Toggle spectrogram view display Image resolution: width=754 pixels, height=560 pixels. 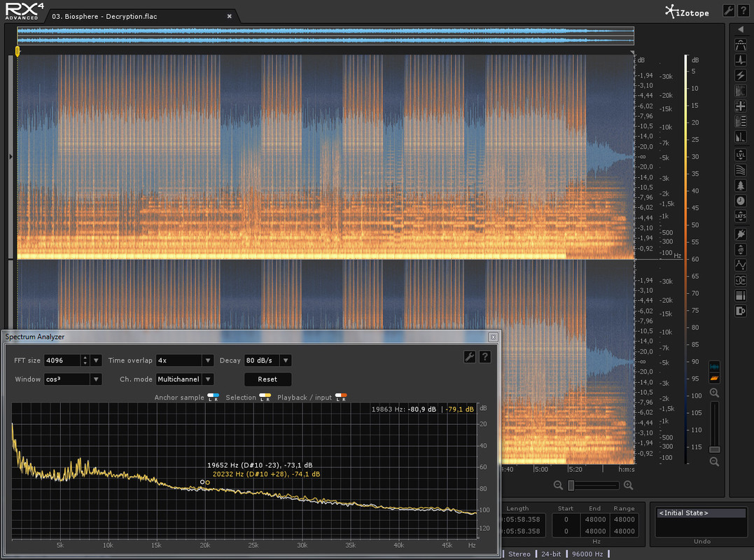(x=715, y=378)
